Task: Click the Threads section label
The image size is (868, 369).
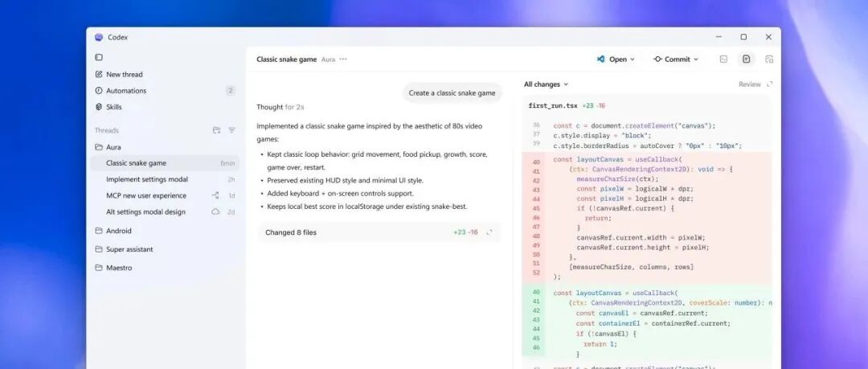Action: [106, 130]
